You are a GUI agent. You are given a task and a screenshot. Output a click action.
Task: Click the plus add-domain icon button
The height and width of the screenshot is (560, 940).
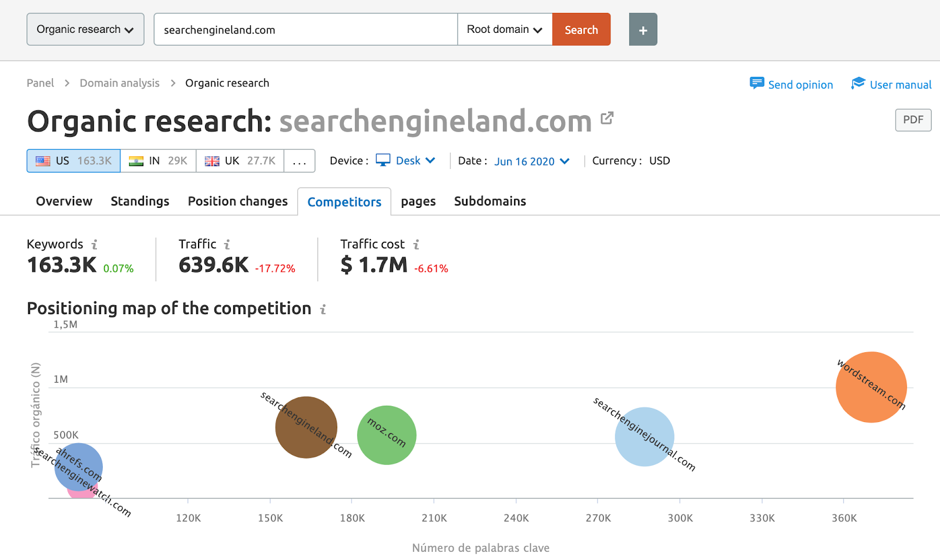(x=643, y=29)
